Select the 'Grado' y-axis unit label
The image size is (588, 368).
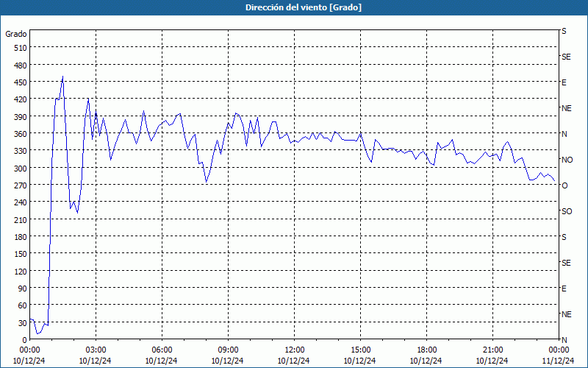[x=16, y=34]
